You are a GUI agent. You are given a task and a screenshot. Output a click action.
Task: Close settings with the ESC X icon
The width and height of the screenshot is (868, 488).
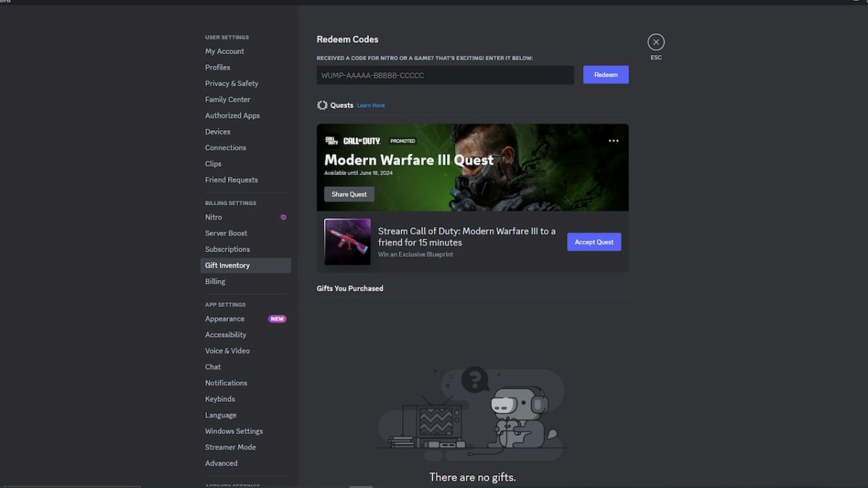click(655, 42)
